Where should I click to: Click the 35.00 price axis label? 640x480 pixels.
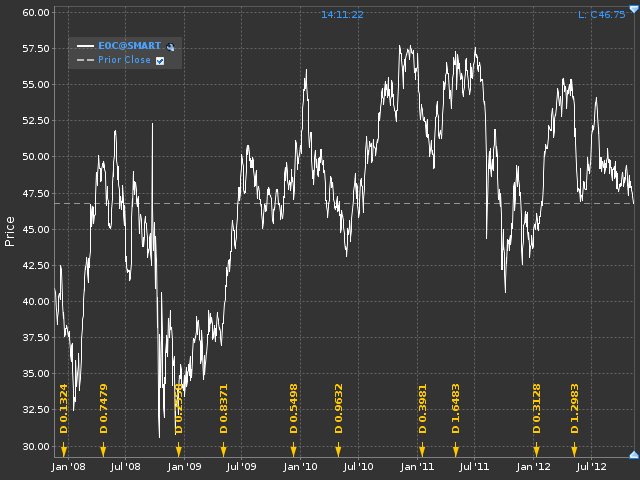[x=36, y=374]
